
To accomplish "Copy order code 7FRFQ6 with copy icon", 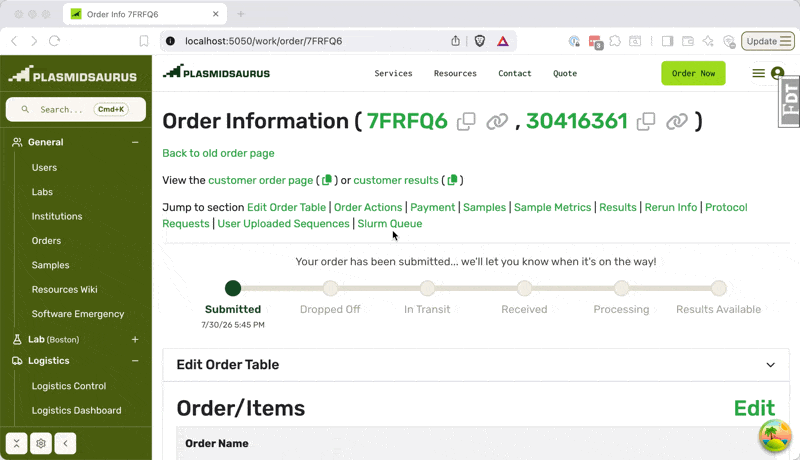I will point(466,121).
